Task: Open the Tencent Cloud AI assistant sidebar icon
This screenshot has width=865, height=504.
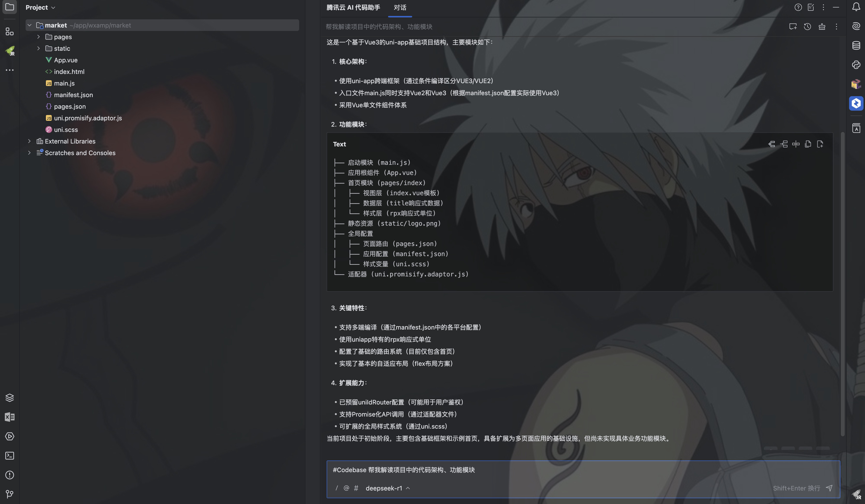Action: (856, 103)
